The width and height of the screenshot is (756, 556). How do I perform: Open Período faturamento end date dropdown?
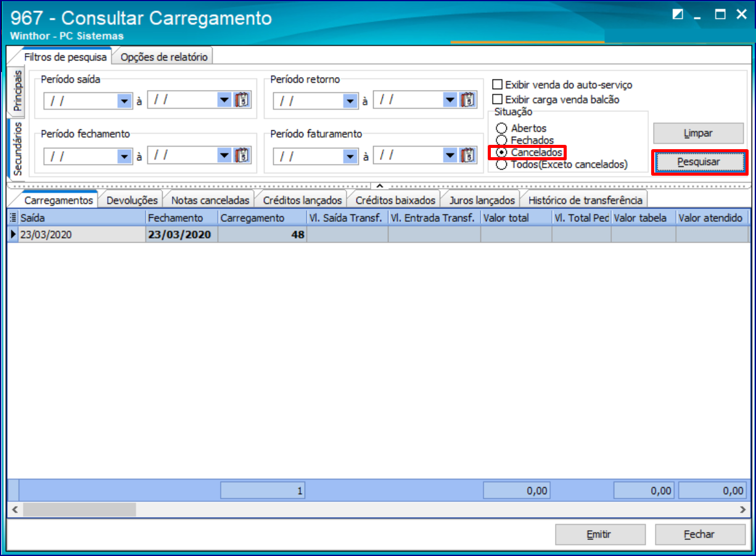pyautogui.click(x=451, y=157)
